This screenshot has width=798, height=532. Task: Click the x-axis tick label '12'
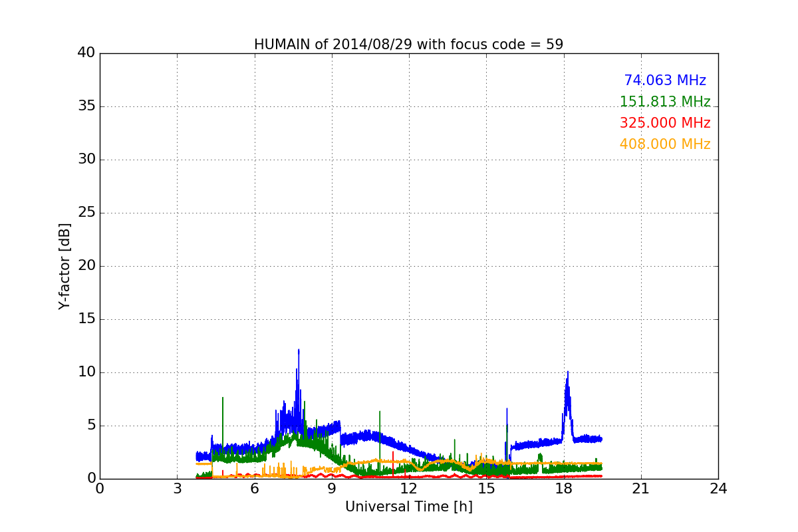pos(409,488)
